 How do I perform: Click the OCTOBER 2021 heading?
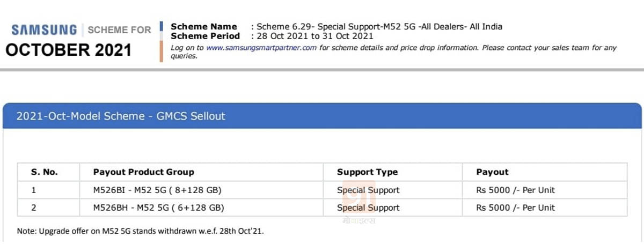pos(68,50)
